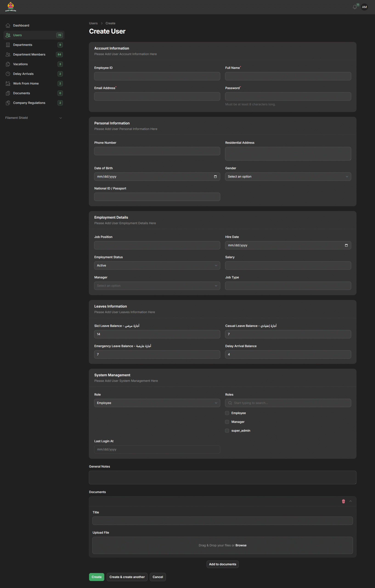The width and height of the screenshot is (375, 588).
Task: Check the Manager role checkbox
Action: pos(227,422)
